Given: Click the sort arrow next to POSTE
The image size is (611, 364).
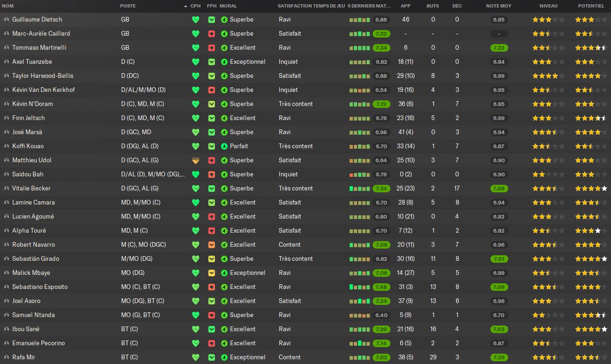Looking at the screenshot, I should [185, 6].
